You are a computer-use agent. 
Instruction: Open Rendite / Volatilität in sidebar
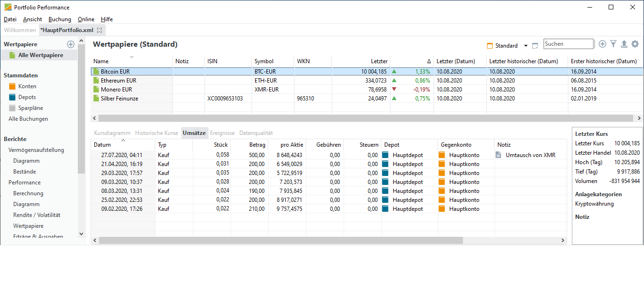(x=37, y=215)
